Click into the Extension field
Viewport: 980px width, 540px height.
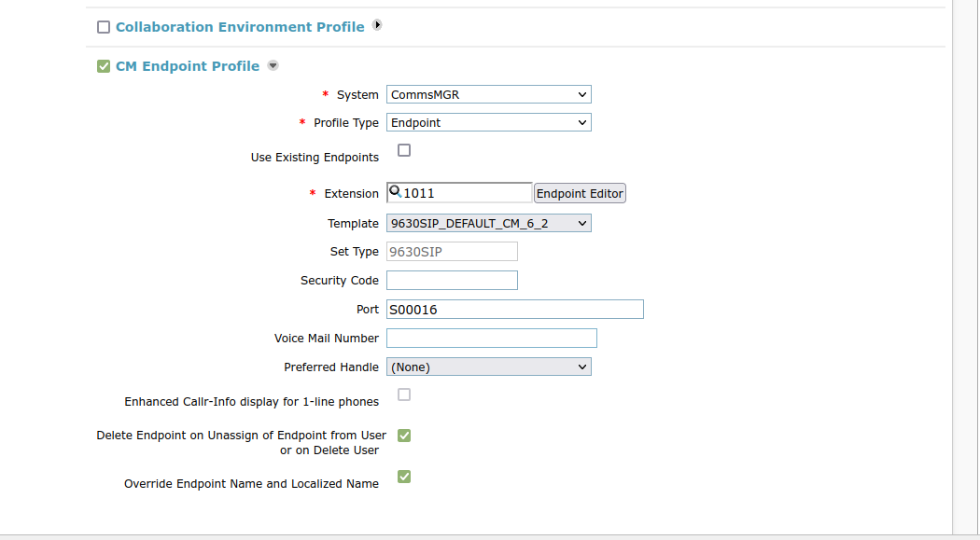point(467,193)
